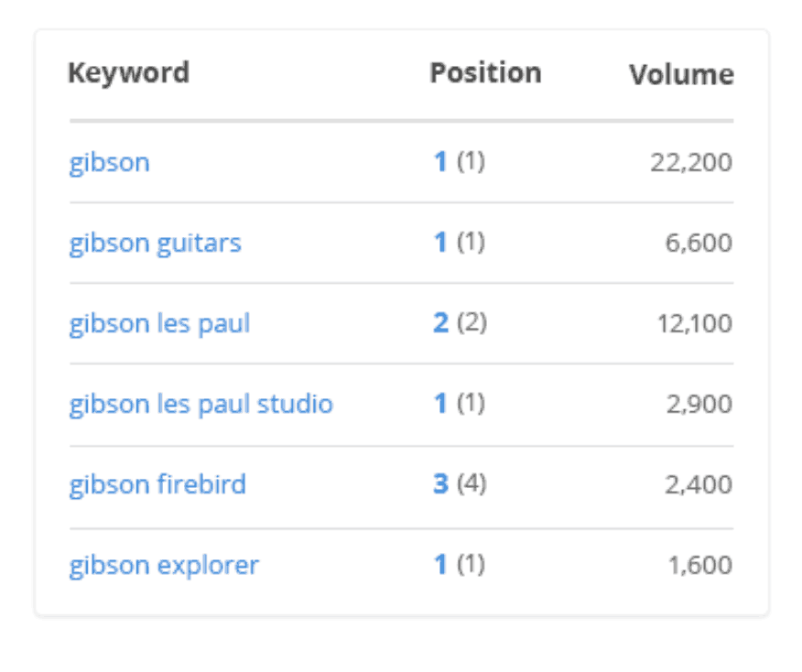
Task: Click the 2,900 volume cell
Action: 699,405
